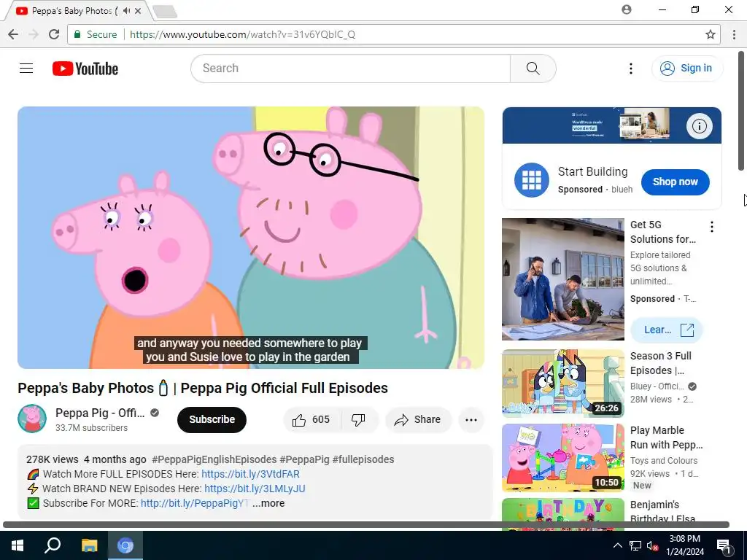Focus the YouTube Search input field

350,69
